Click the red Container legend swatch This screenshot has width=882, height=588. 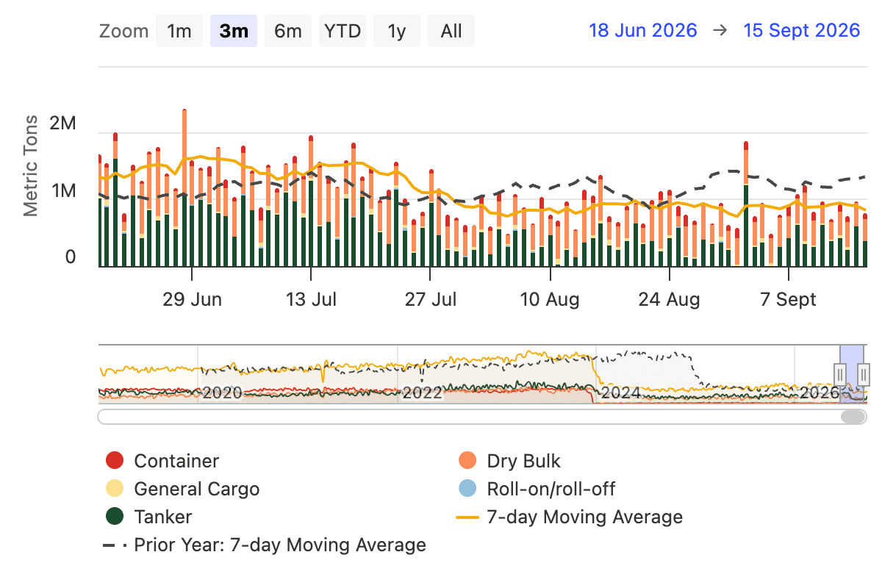click(x=115, y=461)
